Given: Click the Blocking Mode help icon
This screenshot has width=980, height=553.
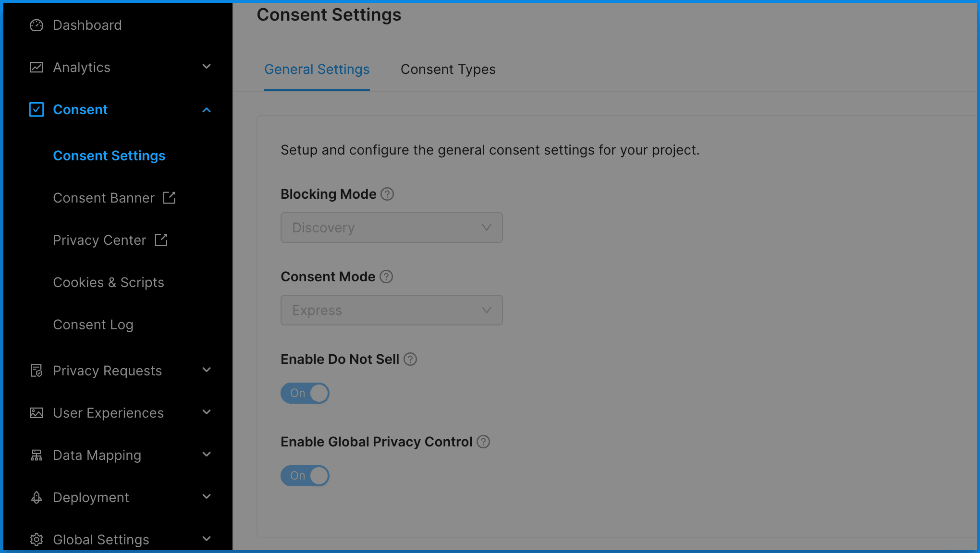Looking at the screenshot, I should pos(387,194).
